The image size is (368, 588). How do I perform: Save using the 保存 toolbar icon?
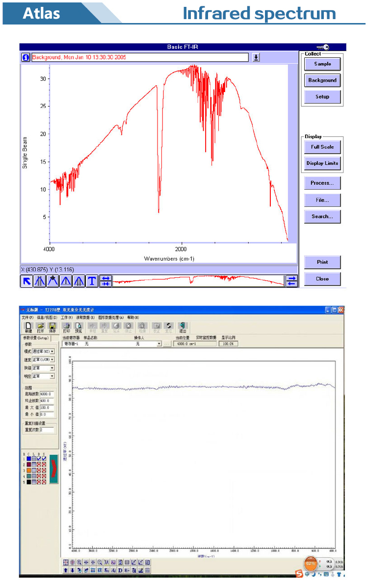point(52,327)
